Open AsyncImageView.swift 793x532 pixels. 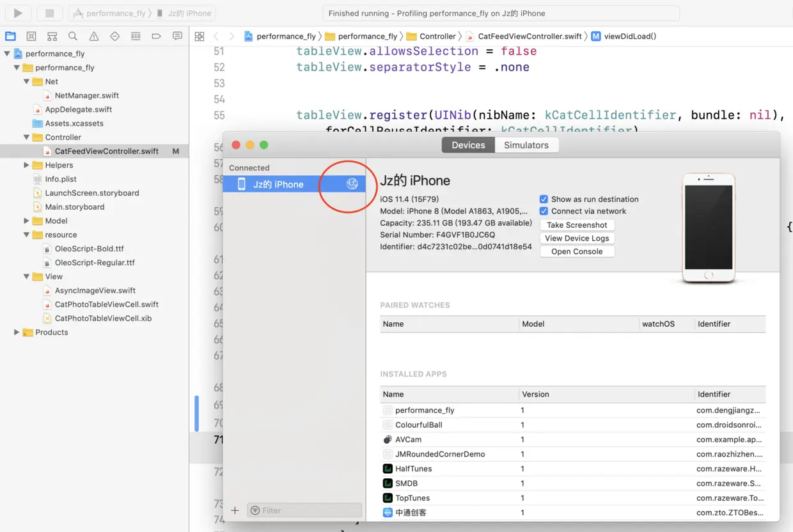[x=95, y=290]
